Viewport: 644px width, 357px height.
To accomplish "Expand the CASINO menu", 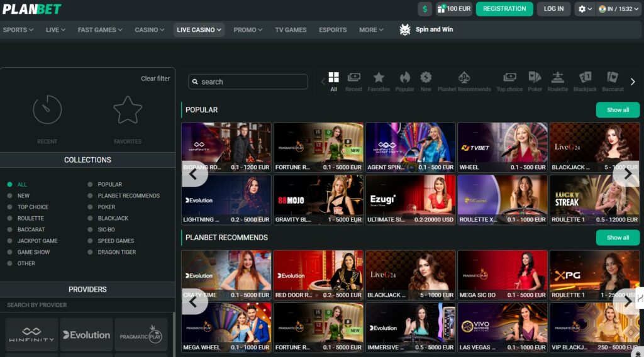I will point(150,30).
